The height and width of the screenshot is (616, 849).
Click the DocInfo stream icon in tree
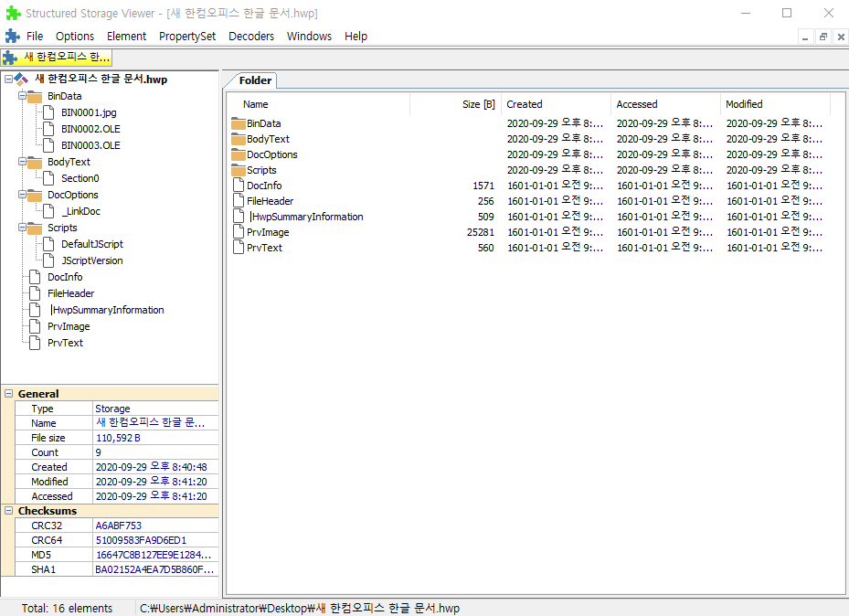tap(35, 277)
